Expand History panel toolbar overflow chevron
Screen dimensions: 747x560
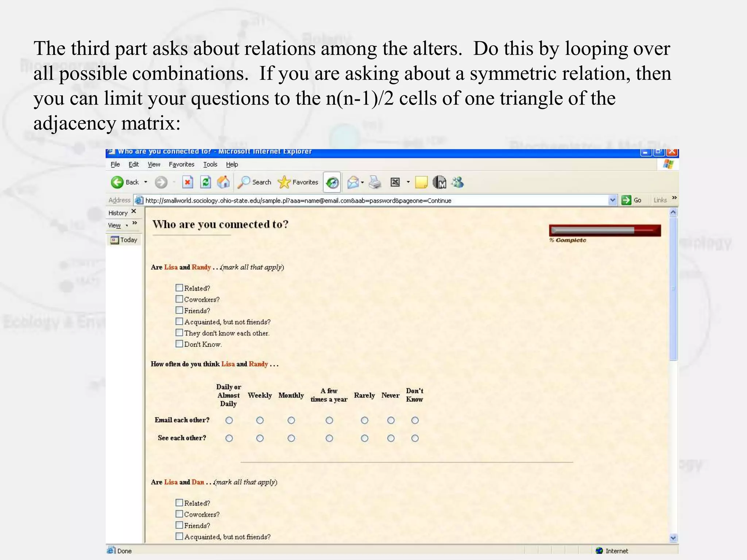point(135,223)
